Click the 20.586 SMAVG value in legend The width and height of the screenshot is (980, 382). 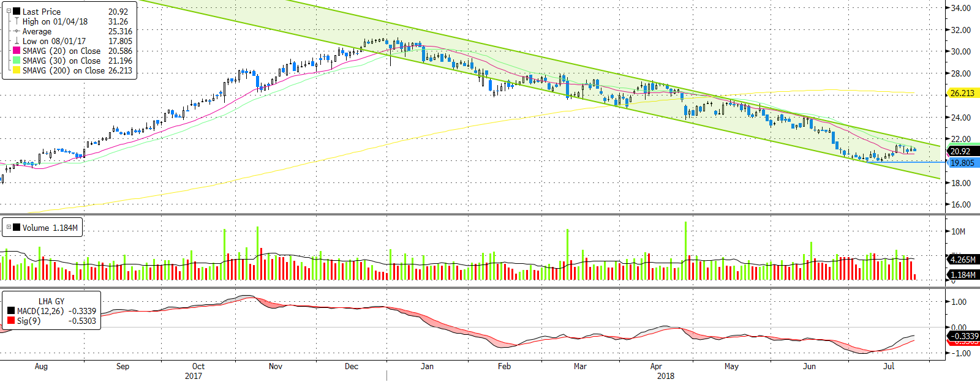pyautogui.click(x=120, y=51)
